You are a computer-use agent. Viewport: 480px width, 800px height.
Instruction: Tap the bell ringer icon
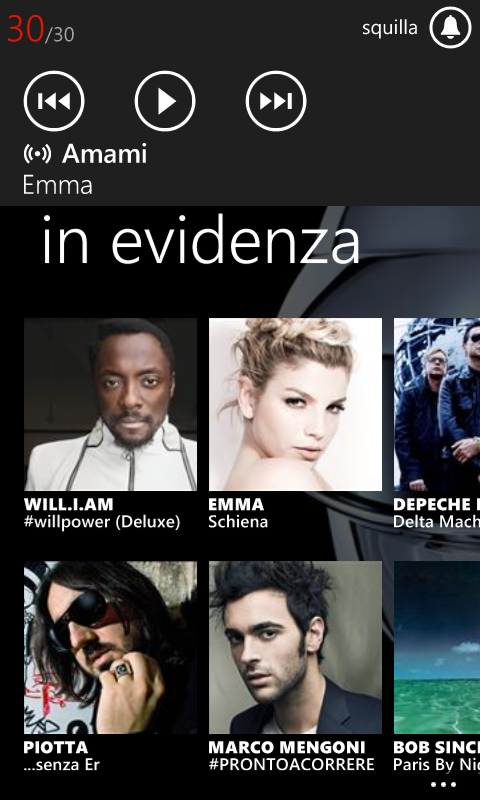(x=450, y=28)
